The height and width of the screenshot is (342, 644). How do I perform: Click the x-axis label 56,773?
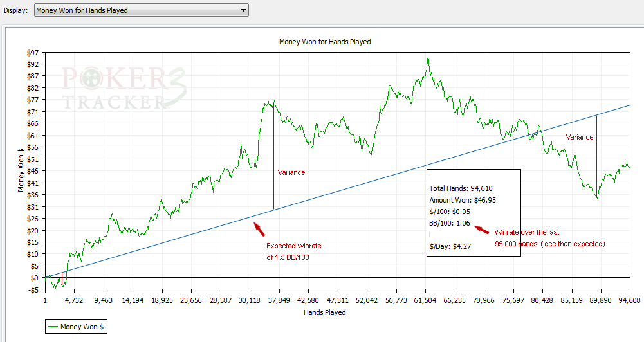[x=396, y=300]
